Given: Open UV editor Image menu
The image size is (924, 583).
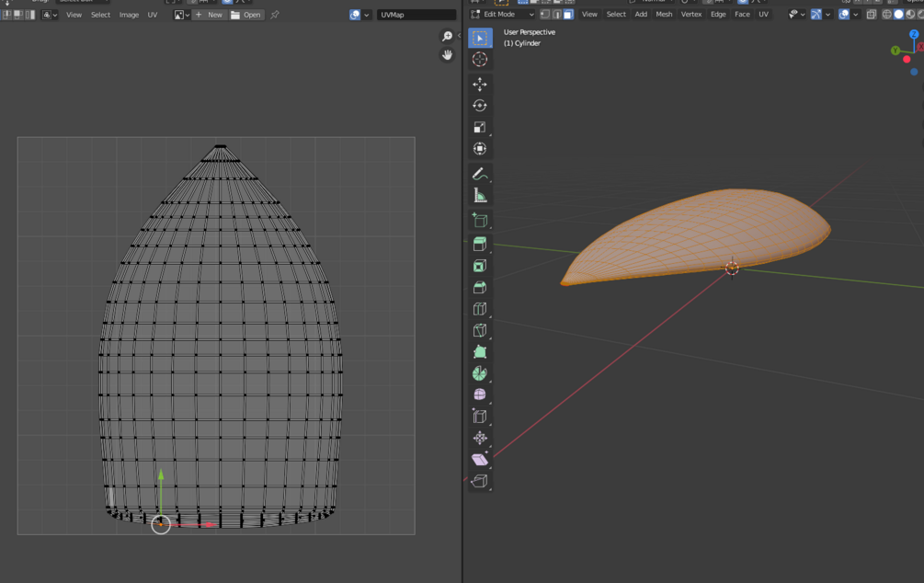Looking at the screenshot, I should (x=129, y=15).
